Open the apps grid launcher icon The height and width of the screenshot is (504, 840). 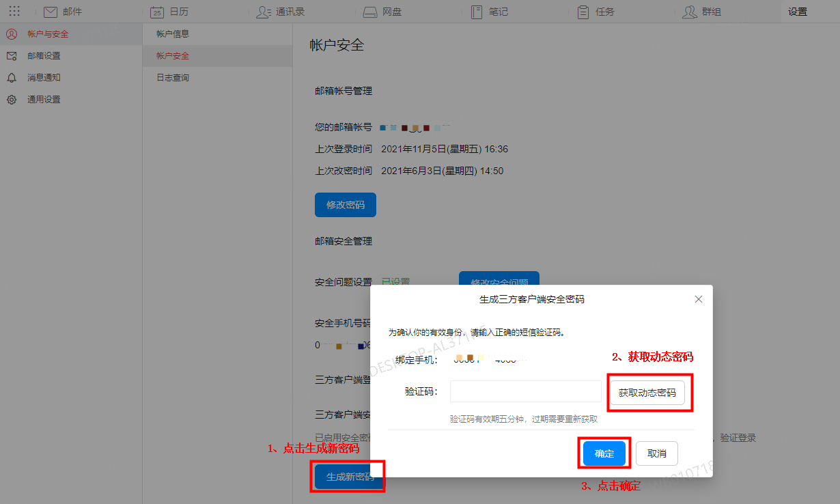[14, 12]
